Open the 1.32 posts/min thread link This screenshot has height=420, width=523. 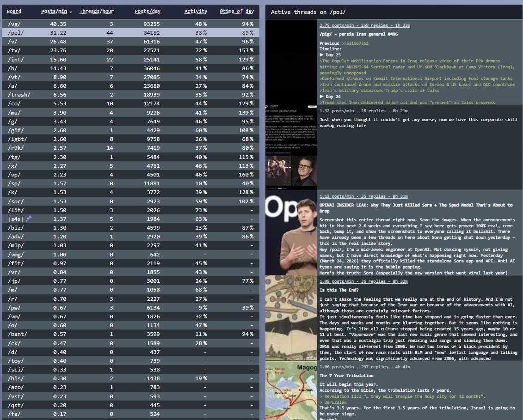point(363,111)
